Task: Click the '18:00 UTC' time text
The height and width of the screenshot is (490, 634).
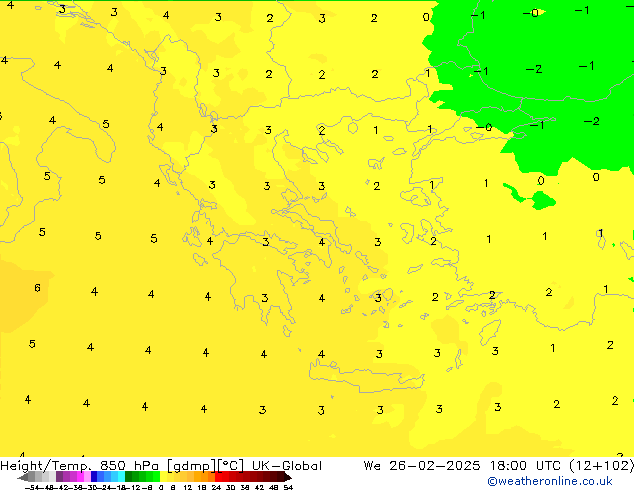Action: tap(525, 466)
